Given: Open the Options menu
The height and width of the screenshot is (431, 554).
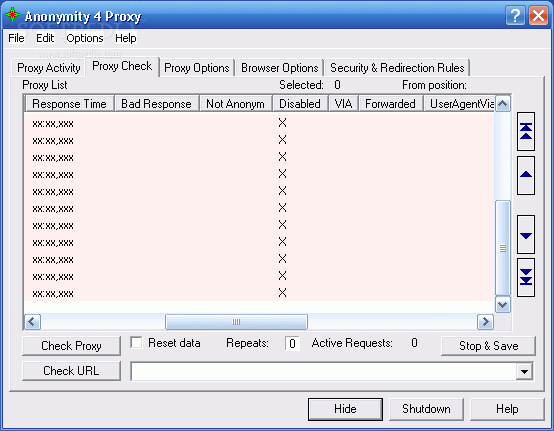Looking at the screenshot, I should (85, 38).
